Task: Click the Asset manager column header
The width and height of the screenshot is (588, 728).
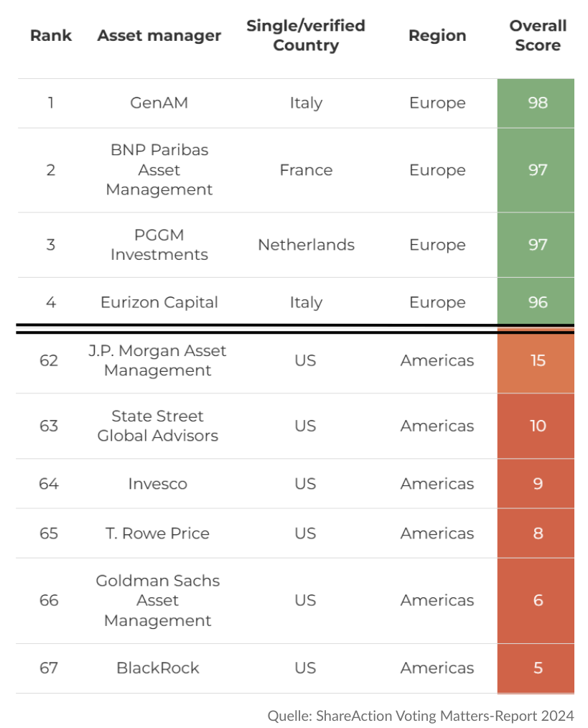Action: pos(159,36)
